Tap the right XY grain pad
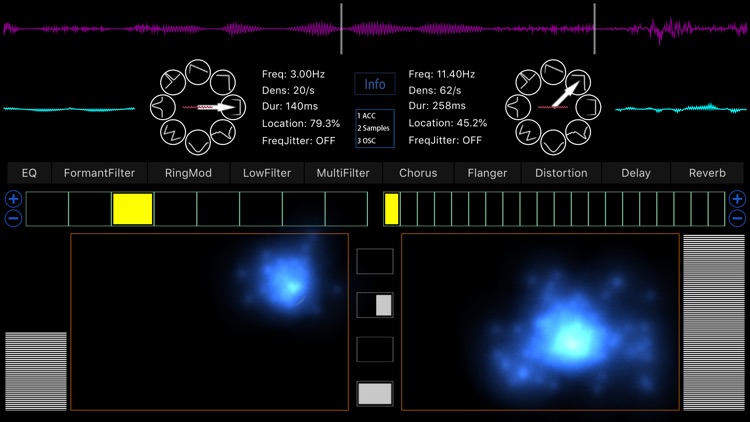 540,322
